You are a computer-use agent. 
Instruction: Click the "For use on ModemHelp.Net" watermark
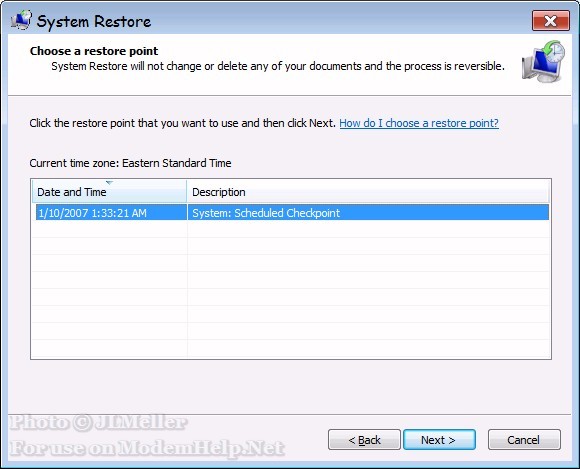(147, 448)
